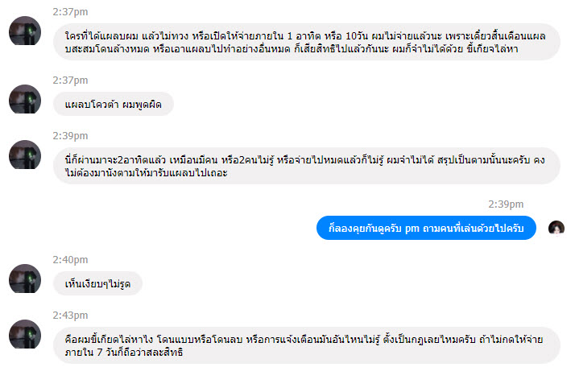Click the blue sent message bubble

point(426,229)
